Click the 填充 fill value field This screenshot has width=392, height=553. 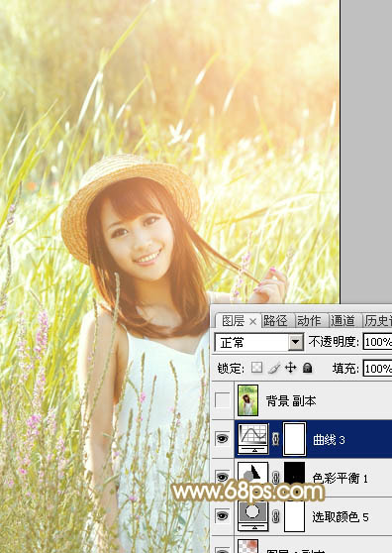point(377,369)
